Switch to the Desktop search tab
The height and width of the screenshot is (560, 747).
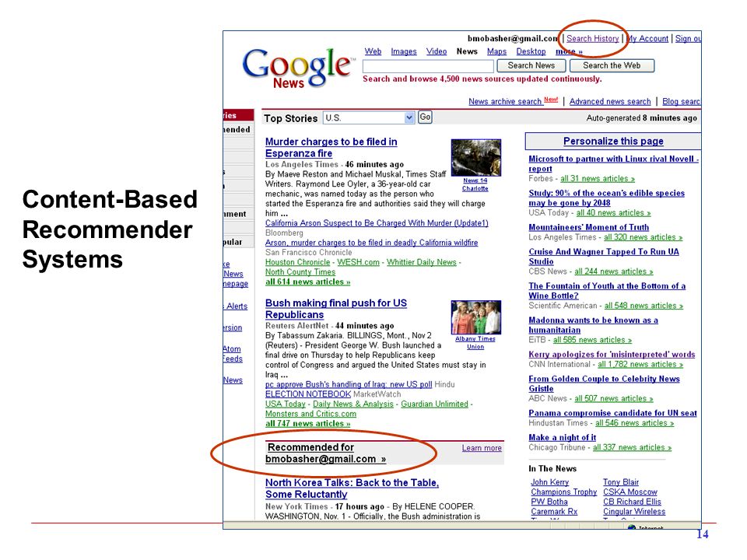(x=531, y=51)
